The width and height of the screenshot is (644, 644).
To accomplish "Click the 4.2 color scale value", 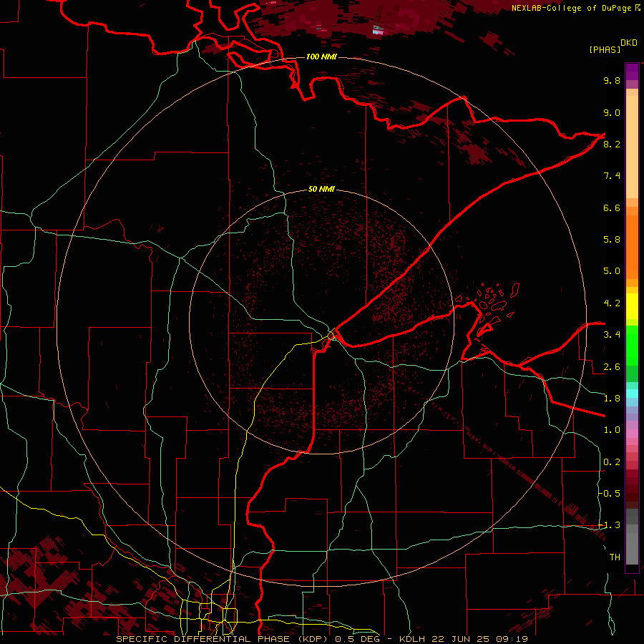I will pos(612,303).
